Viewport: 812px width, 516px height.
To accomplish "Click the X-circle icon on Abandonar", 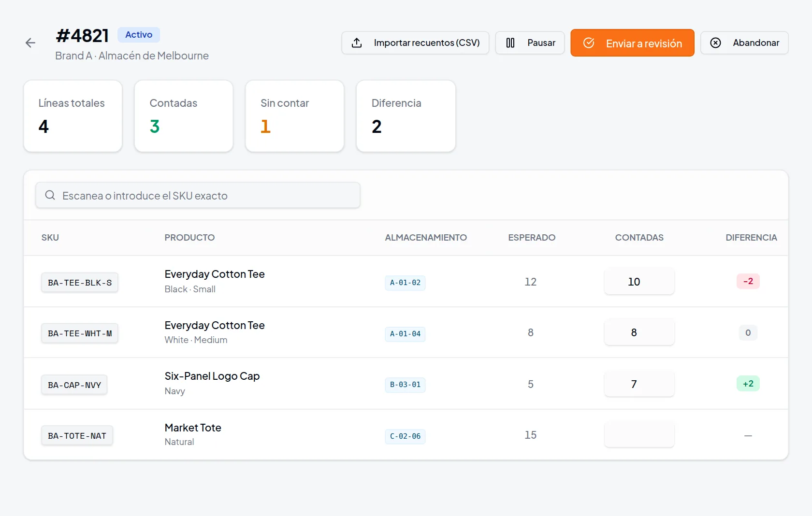I will click(715, 43).
